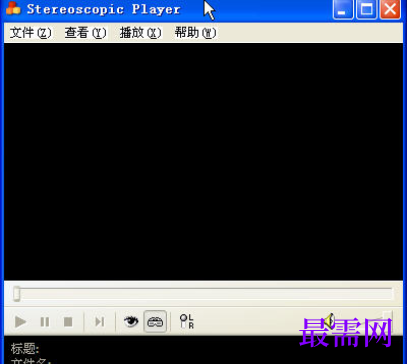Swap left and right views with L/R icon
This screenshot has width=411, height=364.
point(187,321)
